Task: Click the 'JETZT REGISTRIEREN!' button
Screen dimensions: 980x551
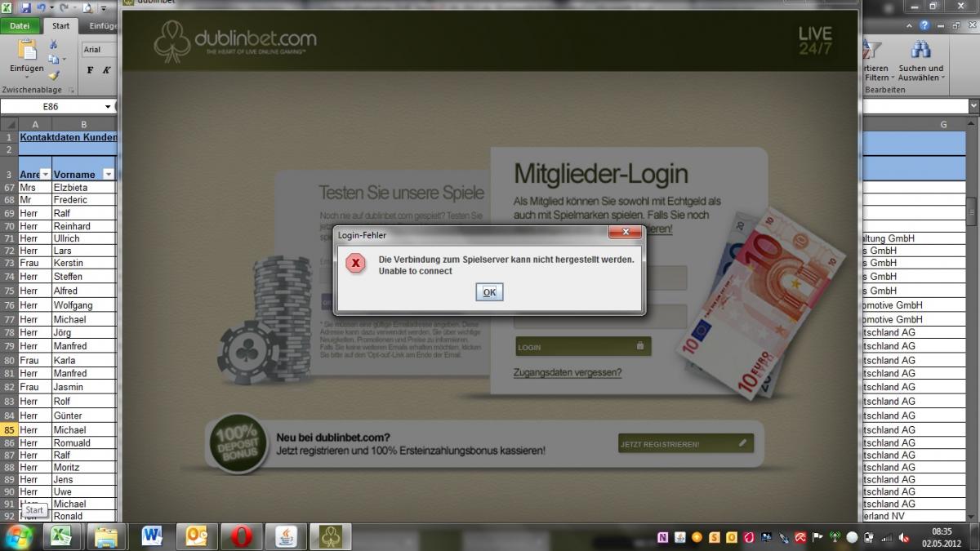Action: click(x=686, y=444)
